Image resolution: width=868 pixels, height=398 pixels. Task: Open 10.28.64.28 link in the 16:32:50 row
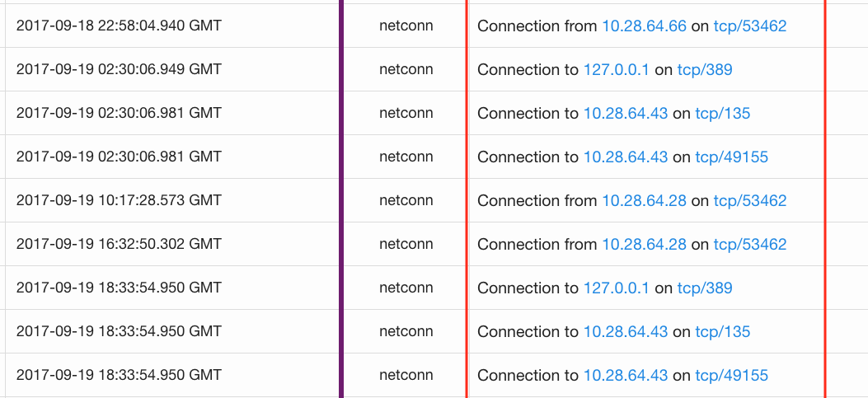coord(644,245)
